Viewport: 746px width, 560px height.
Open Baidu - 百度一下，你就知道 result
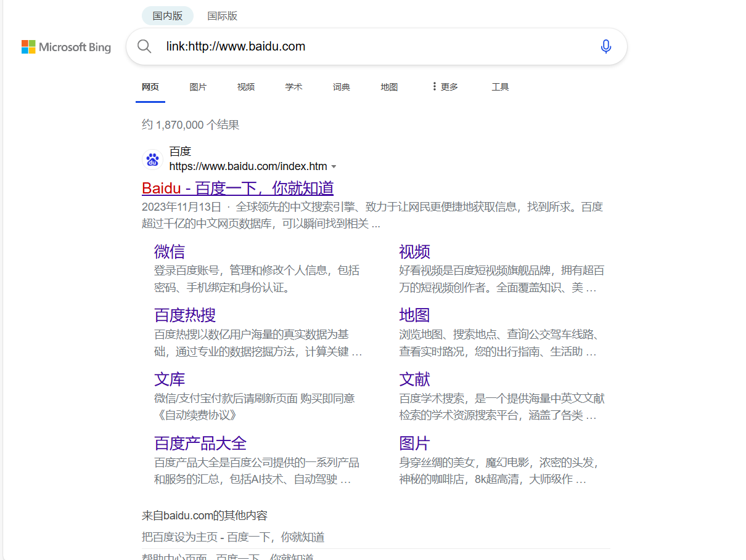pos(238,188)
